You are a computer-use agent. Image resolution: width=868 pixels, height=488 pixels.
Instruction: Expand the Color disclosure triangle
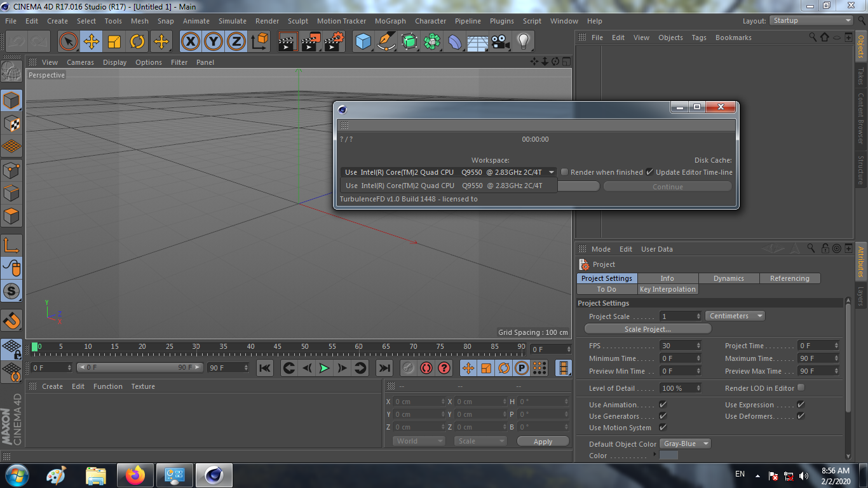point(654,454)
